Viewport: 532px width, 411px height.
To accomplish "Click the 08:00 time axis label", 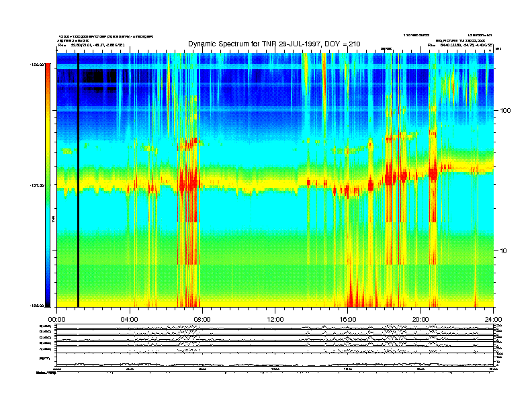I will [x=202, y=319].
